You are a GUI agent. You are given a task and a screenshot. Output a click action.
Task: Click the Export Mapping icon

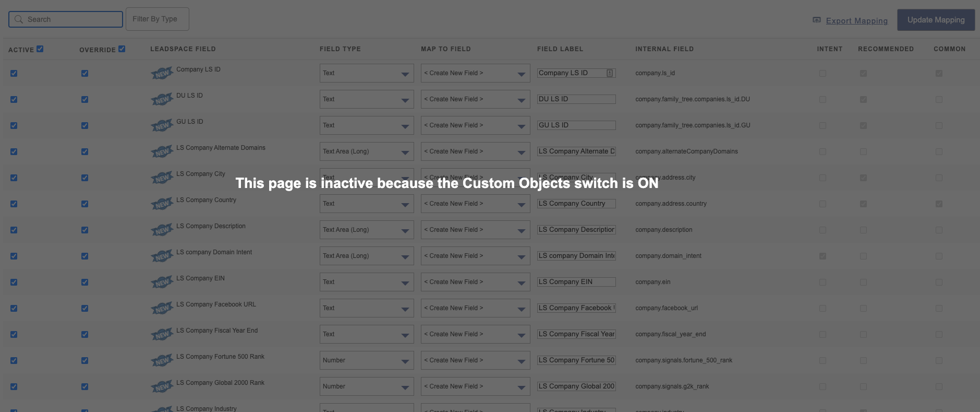pos(817,20)
